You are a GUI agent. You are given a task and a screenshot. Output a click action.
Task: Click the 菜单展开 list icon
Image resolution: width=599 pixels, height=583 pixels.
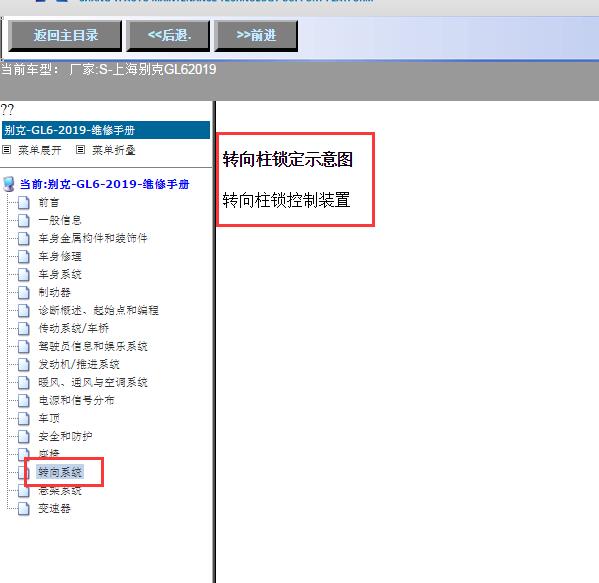tap(6, 150)
